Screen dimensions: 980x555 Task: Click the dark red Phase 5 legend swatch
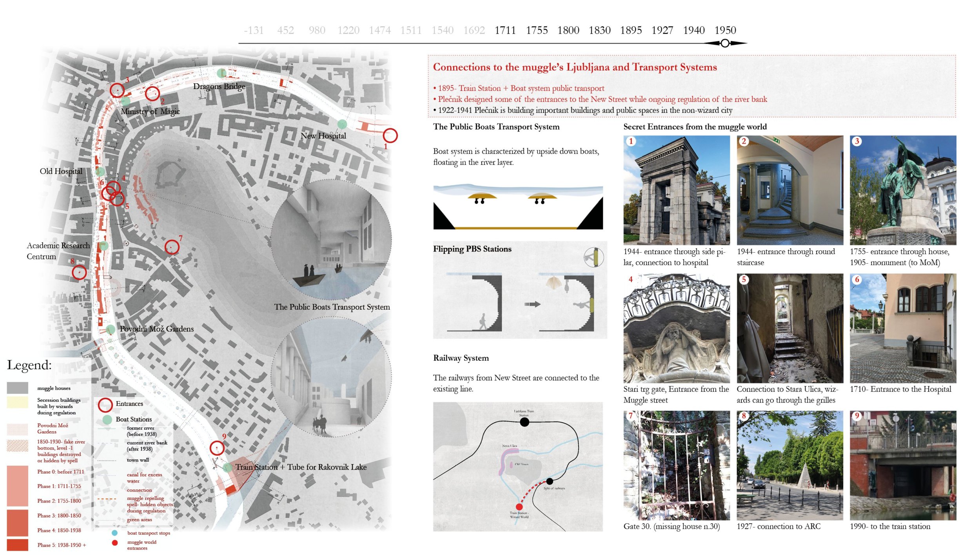(x=17, y=545)
